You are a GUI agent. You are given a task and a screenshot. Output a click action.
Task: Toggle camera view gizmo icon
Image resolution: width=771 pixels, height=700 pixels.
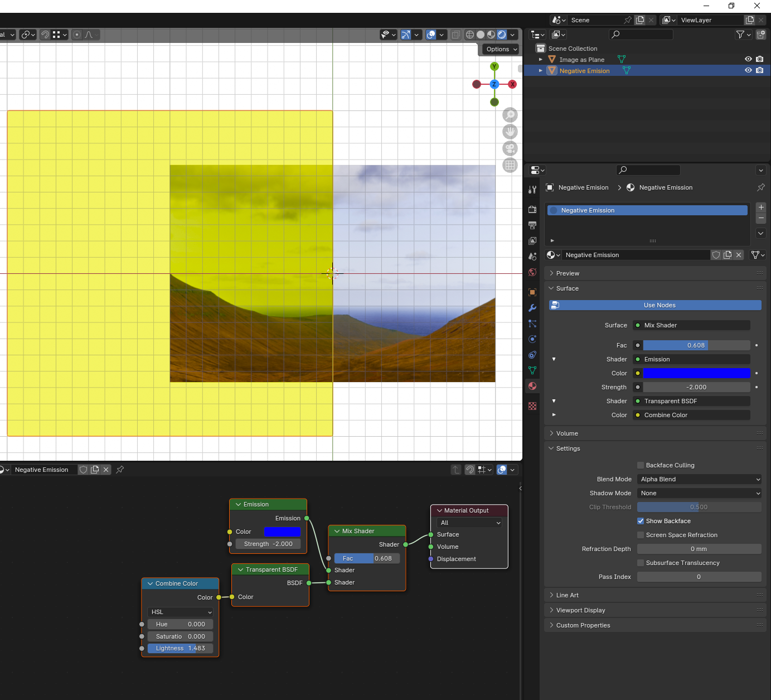510,148
